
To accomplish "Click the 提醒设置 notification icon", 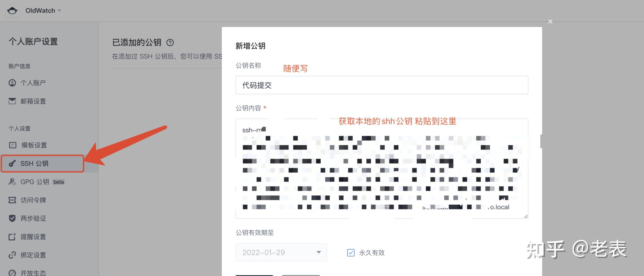I will [x=12, y=237].
